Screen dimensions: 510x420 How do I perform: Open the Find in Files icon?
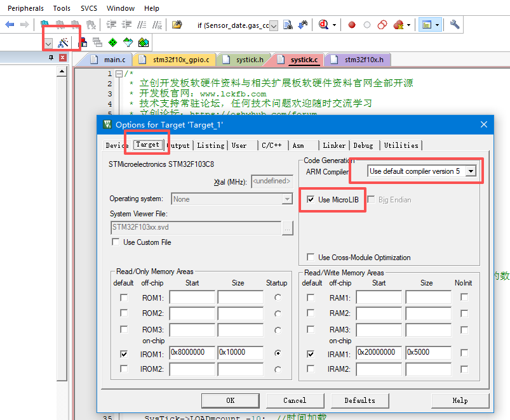pos(177,25)
